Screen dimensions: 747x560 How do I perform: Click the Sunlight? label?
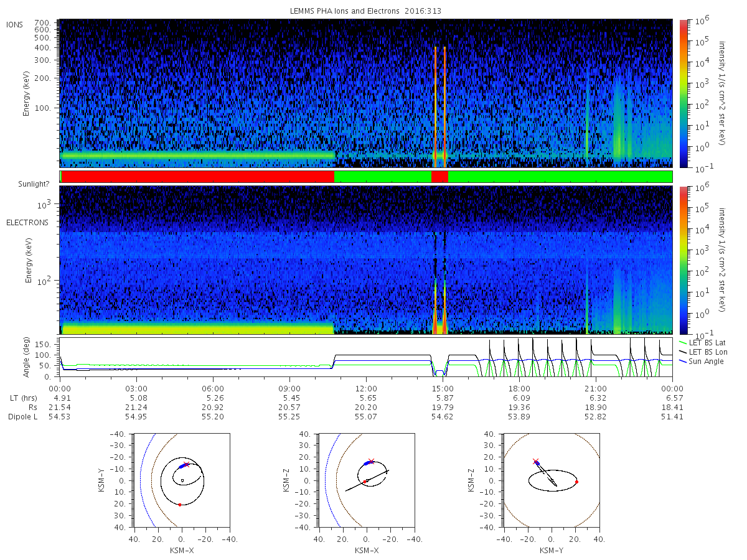[34, 184]
